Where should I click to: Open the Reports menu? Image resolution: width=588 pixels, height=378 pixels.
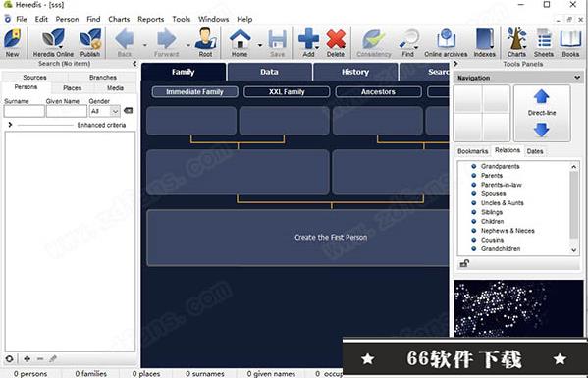pos(151,19)
